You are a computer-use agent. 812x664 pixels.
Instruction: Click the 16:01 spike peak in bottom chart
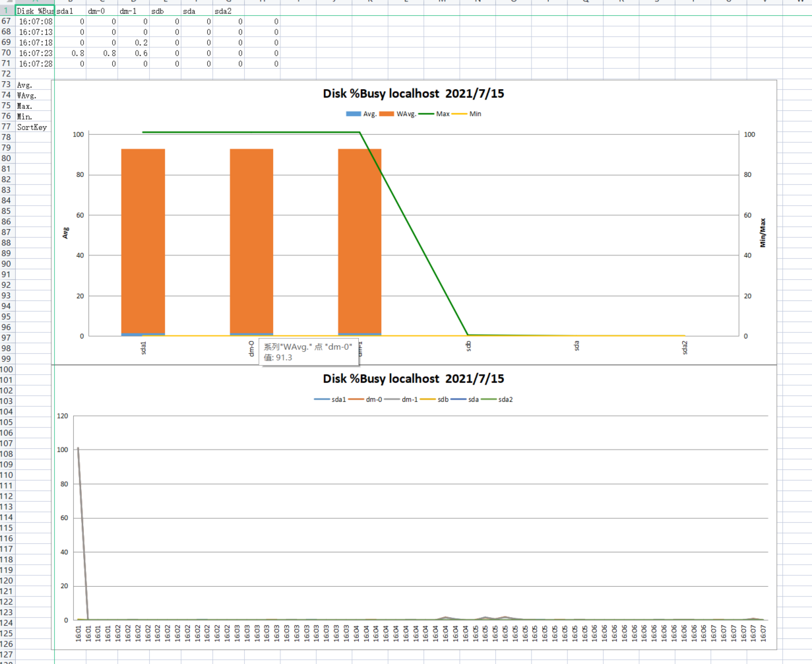click(x=78, y=448)
